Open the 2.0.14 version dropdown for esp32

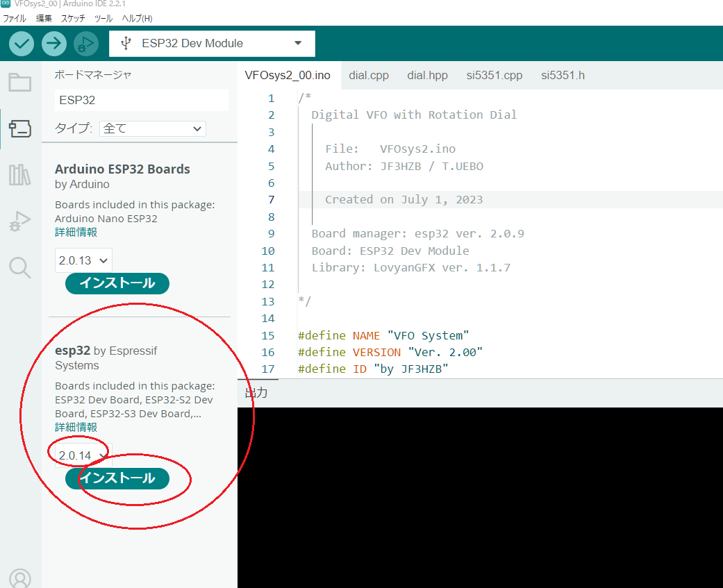pyautogui.click(x=83, y=455)
